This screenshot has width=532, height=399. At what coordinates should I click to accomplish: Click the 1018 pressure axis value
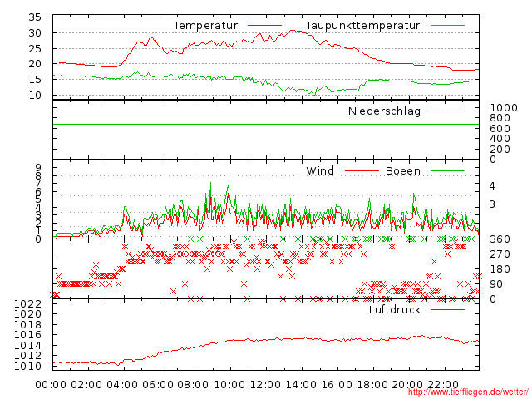point(27,325)
